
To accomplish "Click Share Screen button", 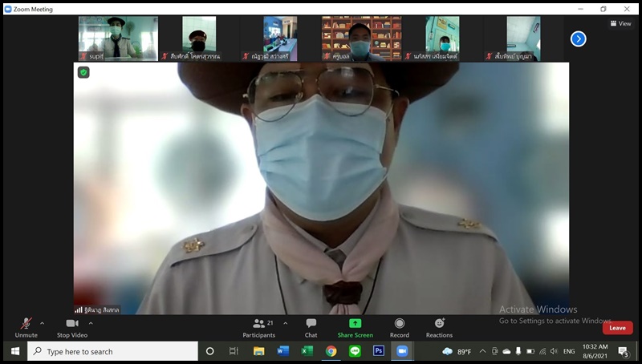I will point(355,328).
